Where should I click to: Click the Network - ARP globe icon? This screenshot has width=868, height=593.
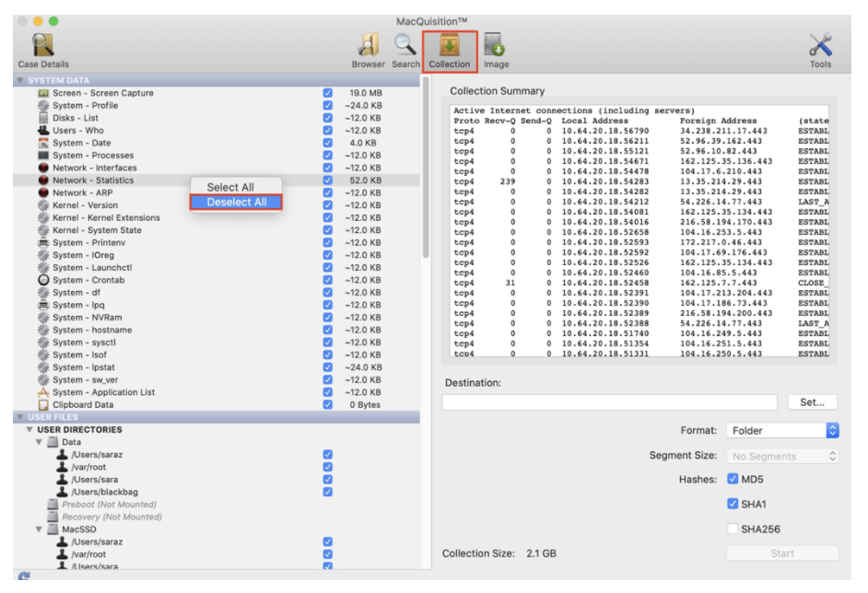click(x=43, y=192)
